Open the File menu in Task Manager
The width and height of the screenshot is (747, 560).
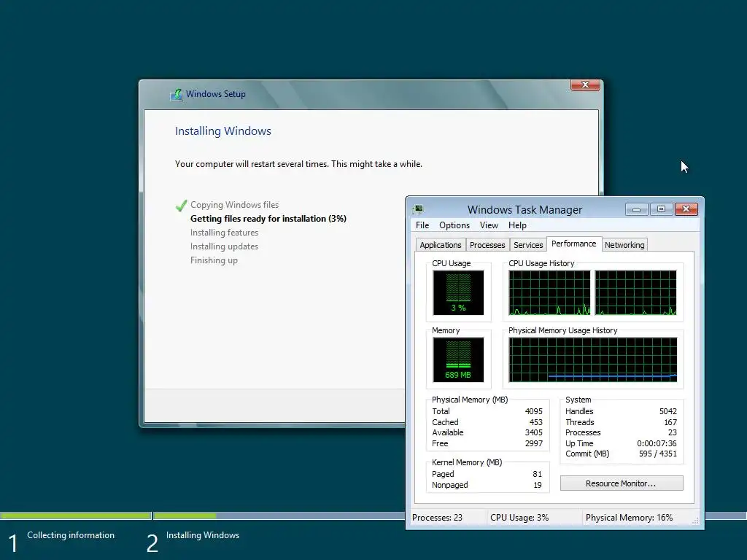click(422, 225)
